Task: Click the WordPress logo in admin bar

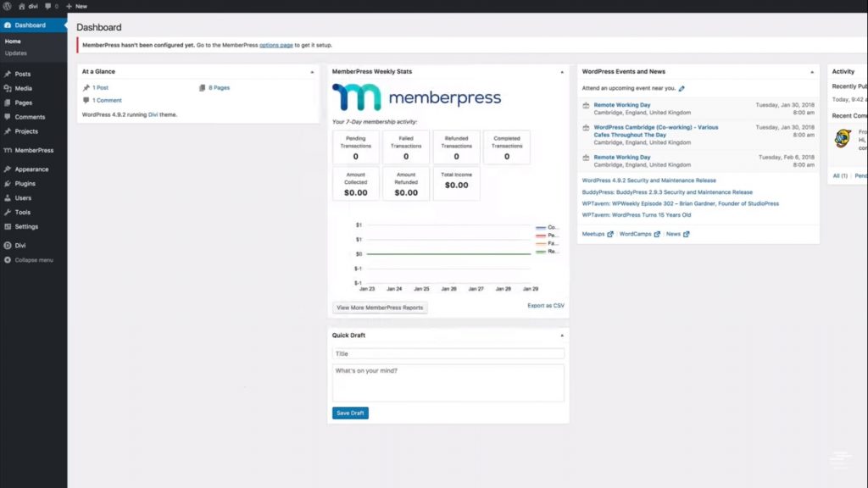Action: click(x=7, y=6)
